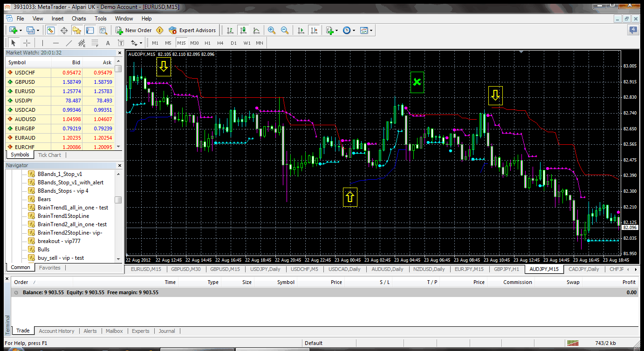Sort orders by Profit column header
This screenshot has height=351, width=644.
tap(629, 282)
